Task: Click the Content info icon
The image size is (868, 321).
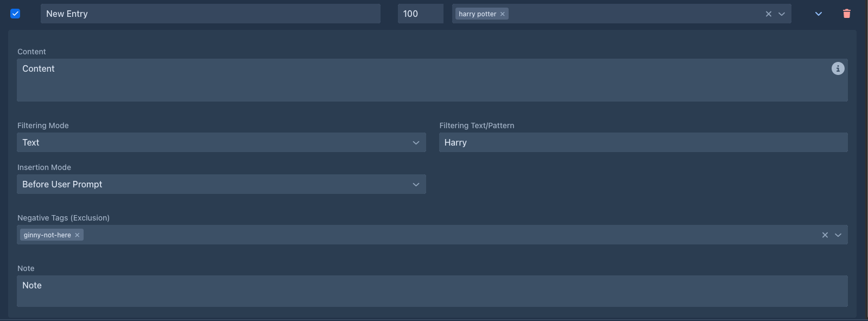Action: [838, 68]
